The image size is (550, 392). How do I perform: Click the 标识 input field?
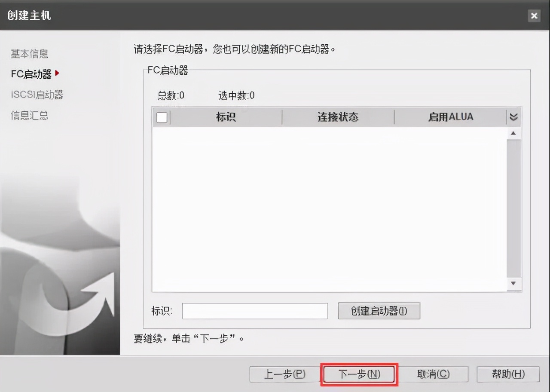coord(254,310)
